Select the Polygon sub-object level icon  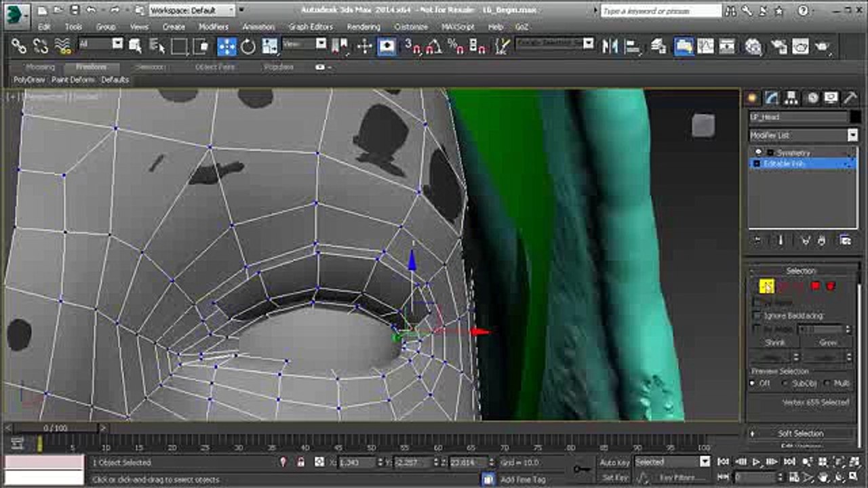[x=816, y=286]
